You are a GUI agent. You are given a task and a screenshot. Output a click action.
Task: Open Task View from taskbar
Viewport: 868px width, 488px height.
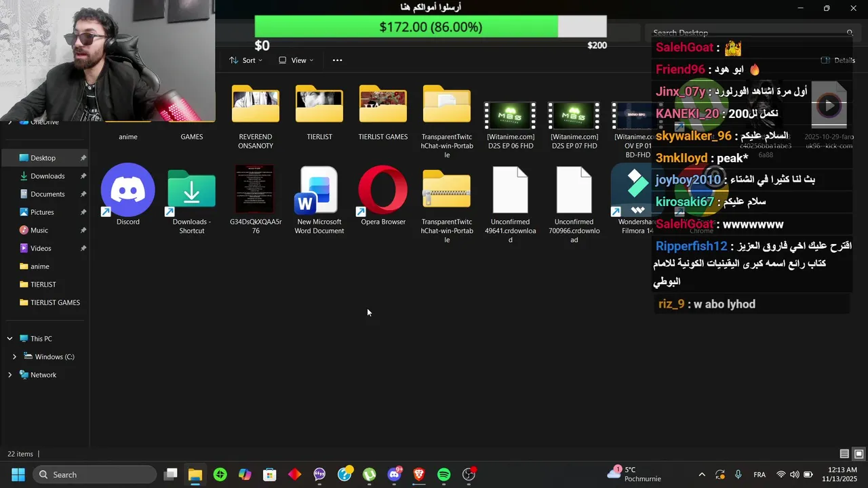pyautogui.click(x=171, y=474)
